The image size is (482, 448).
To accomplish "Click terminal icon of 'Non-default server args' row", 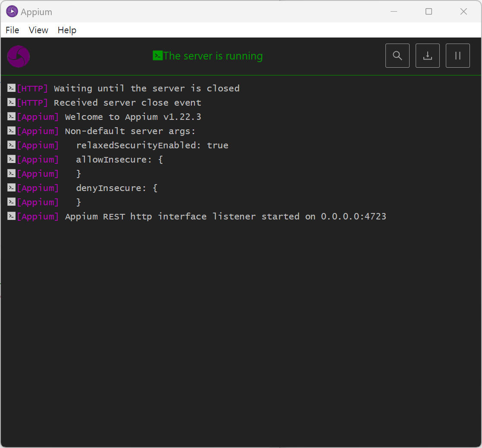I will click(x=11, y=131).
